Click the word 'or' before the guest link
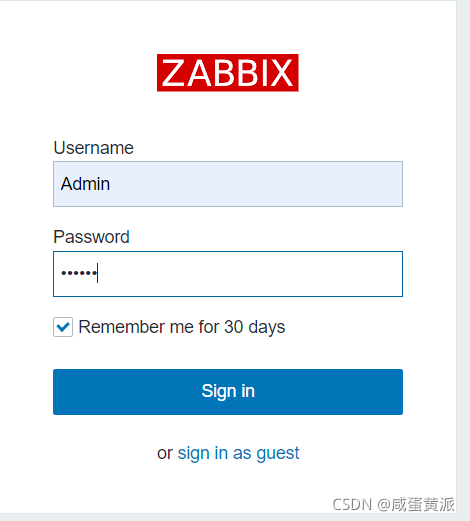The width and height of the screenshot is (470, 521). pyautogui.click(x=165, y=454)
